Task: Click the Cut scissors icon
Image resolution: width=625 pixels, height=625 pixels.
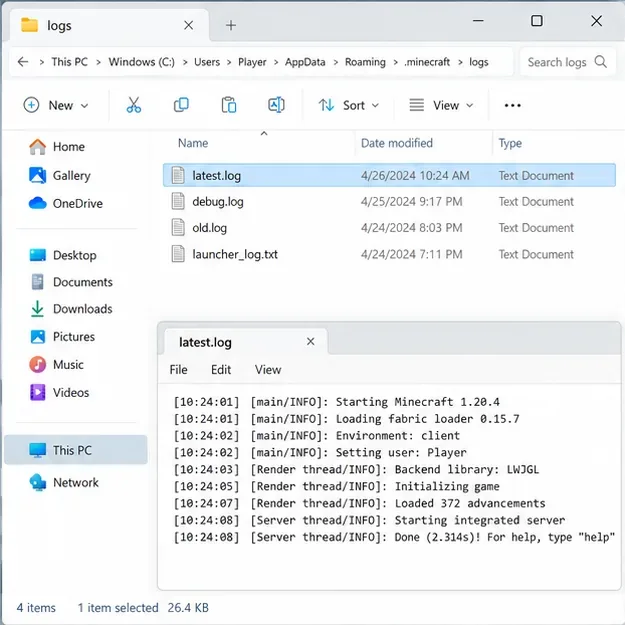Action: click(134, 105)
